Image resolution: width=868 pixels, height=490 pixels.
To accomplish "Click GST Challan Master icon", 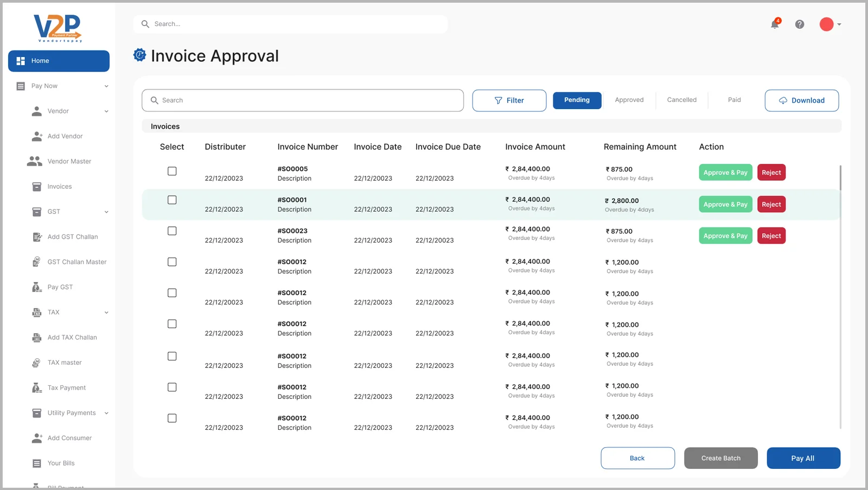I will (36, 262).
